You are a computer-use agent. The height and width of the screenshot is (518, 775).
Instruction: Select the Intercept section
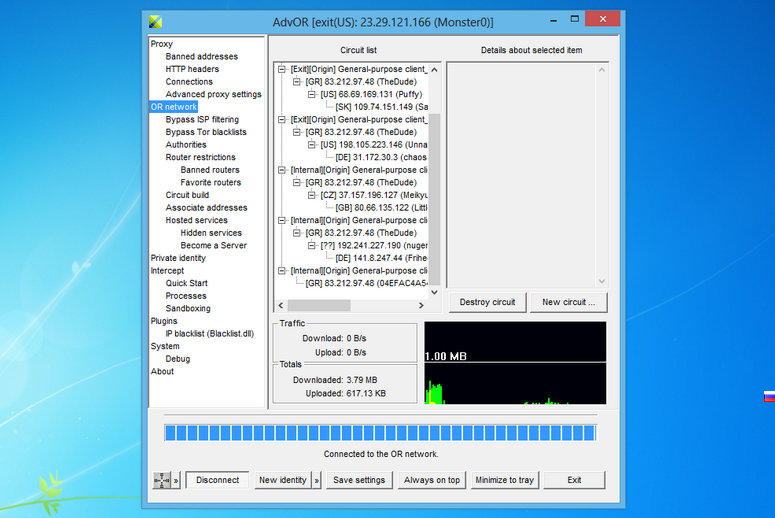point(167,271)
